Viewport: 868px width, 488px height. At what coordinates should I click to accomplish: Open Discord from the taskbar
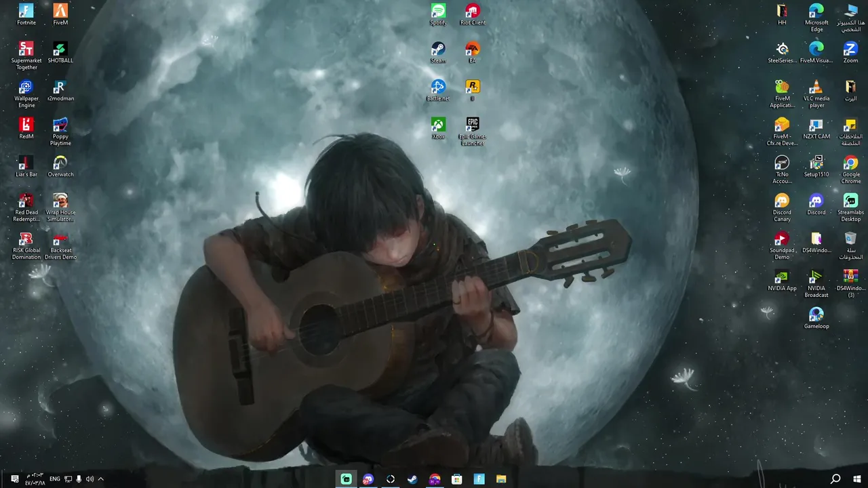(368, 479)
